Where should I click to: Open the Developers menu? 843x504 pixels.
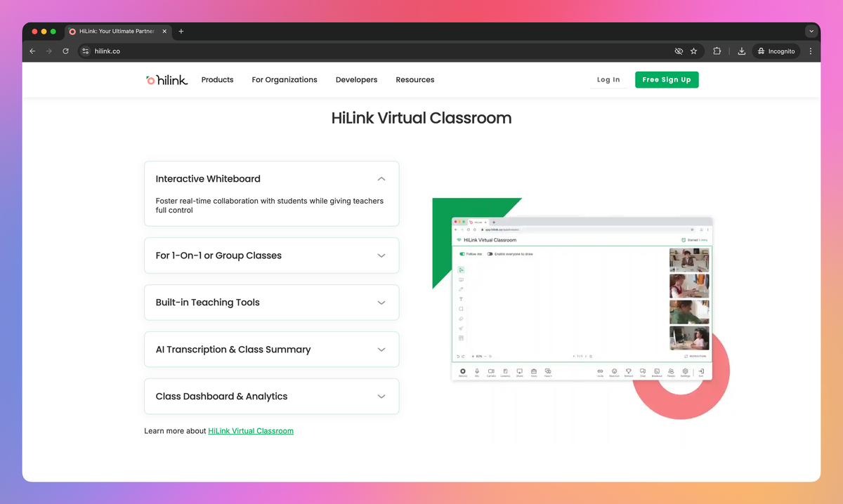point(356,80)
